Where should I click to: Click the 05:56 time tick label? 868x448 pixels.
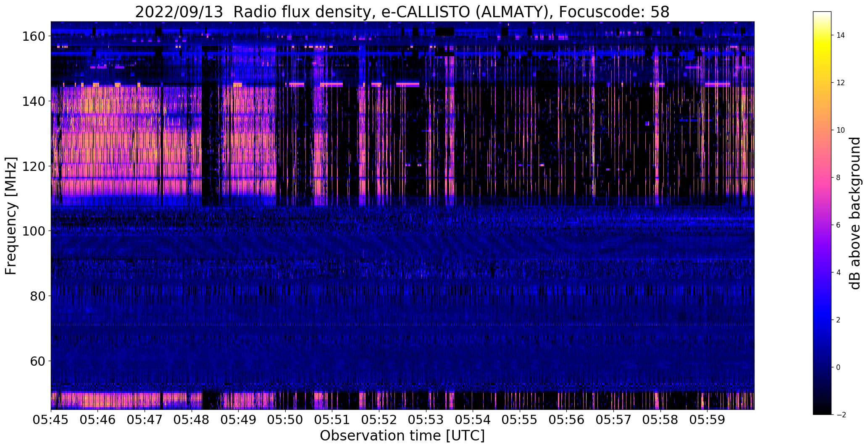point(566,420)
